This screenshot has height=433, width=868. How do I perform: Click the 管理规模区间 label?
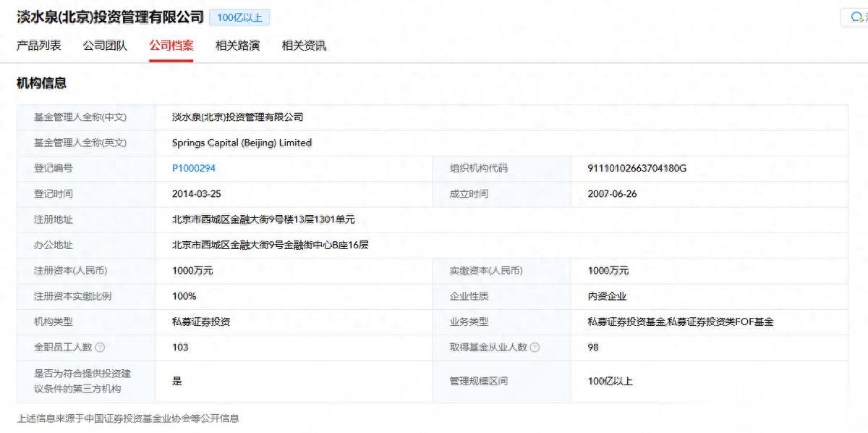(479, 381)
